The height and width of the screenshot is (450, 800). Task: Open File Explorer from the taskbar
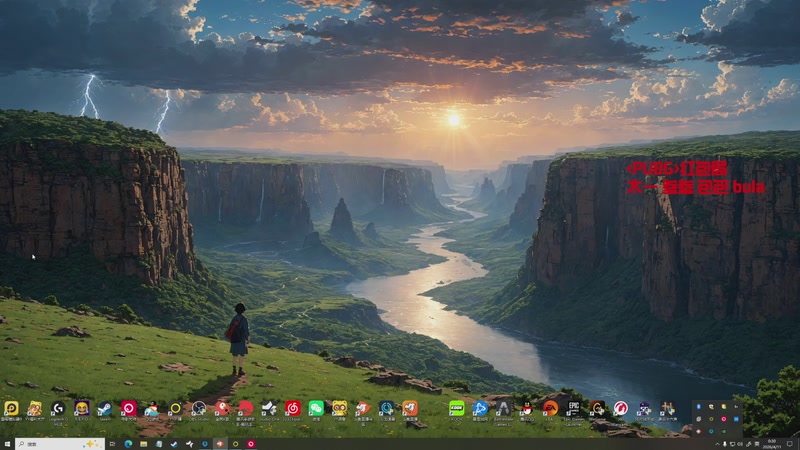(x=143, y=444)
